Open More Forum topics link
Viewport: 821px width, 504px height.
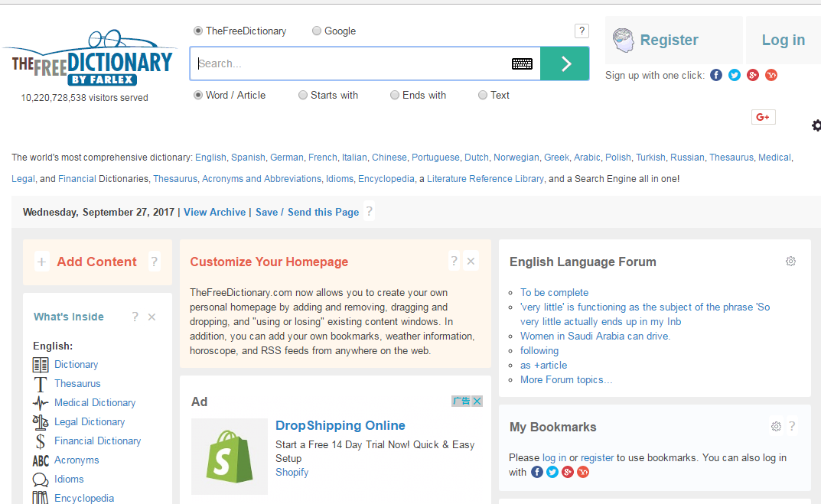click(x=566, y=380)
